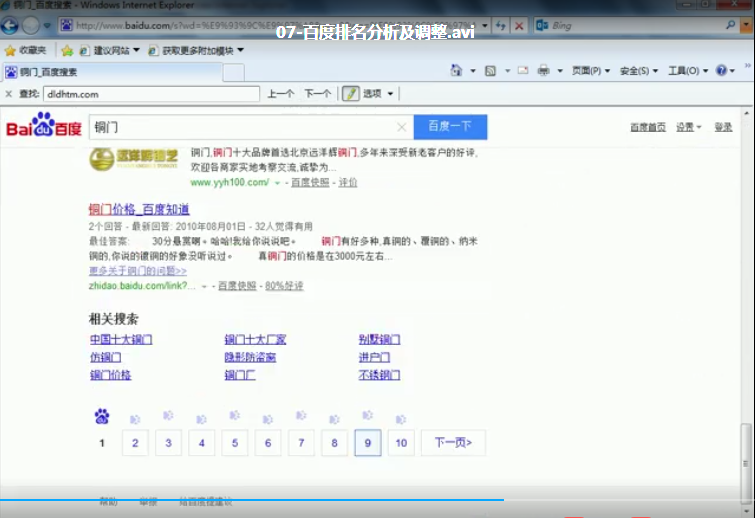
Task: Open the Help question mark menu
Action: tap(725, 71)
